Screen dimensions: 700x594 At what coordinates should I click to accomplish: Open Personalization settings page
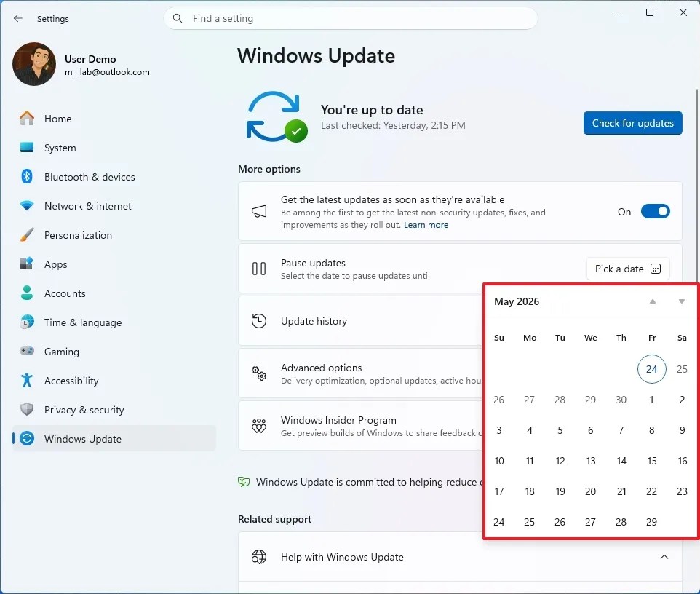click(114, 235)
